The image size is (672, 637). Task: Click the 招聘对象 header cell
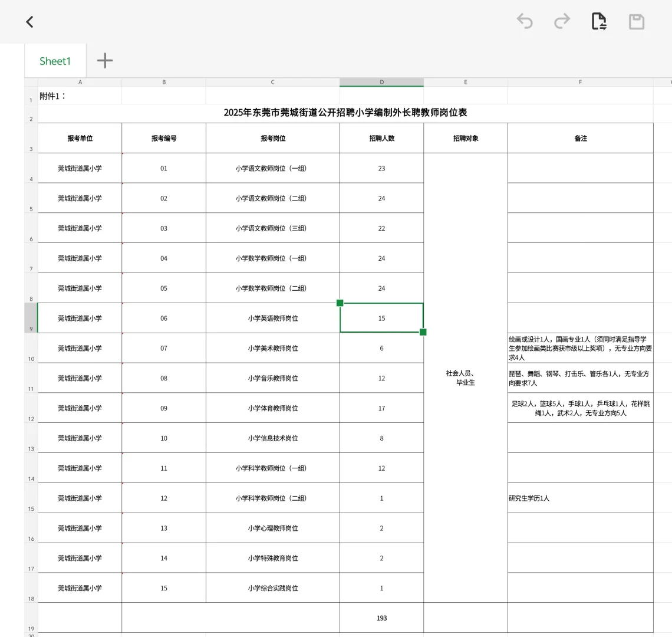point(466,138)
